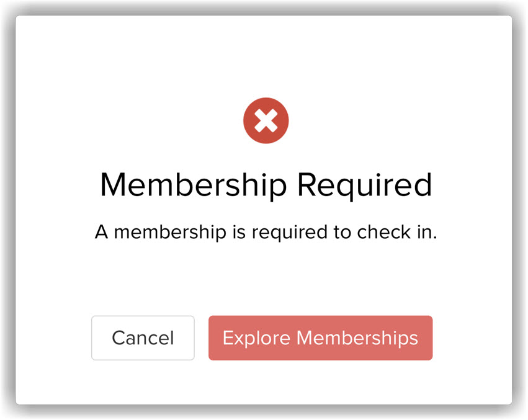
Task: Click the Cancel button
Action: pos(143,338)
